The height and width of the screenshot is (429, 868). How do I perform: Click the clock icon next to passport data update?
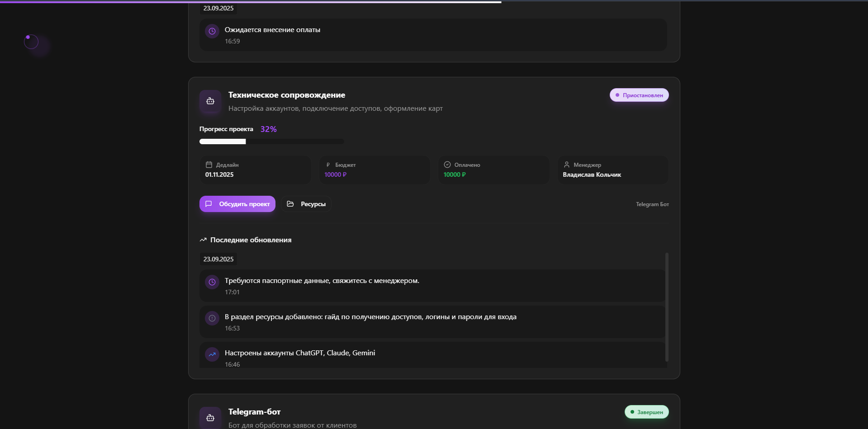coord(212,282)
